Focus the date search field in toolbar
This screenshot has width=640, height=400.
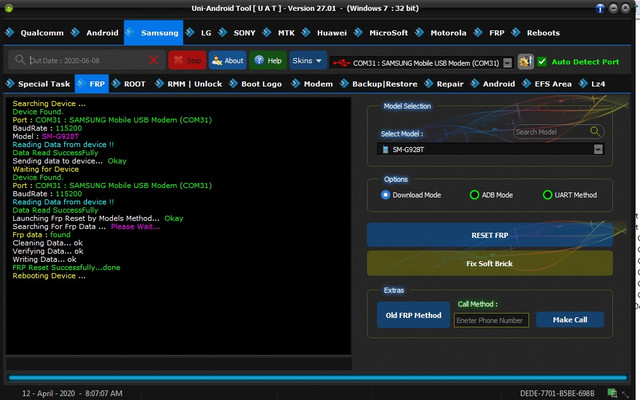point(88,60)
